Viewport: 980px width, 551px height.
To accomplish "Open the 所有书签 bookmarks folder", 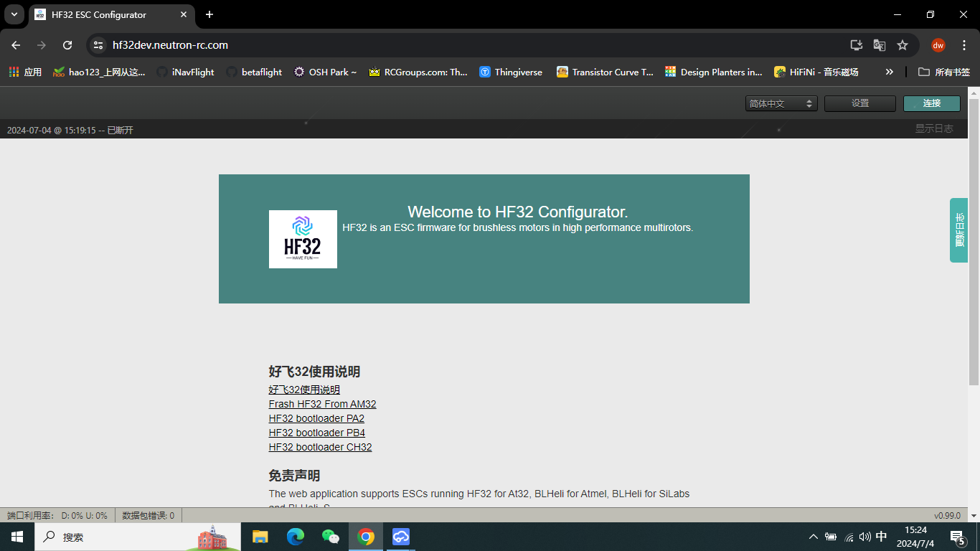I will [944, 72].
